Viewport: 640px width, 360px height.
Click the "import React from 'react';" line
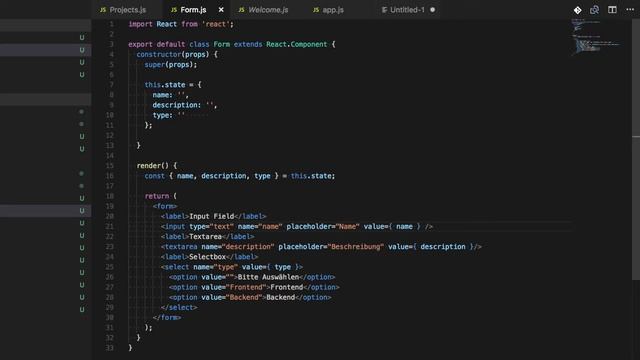tap(181, 24)
